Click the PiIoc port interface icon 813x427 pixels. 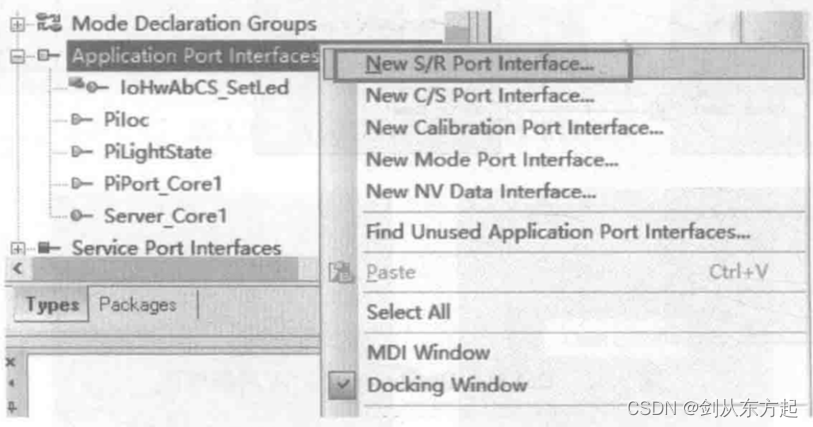pos(83,120)
